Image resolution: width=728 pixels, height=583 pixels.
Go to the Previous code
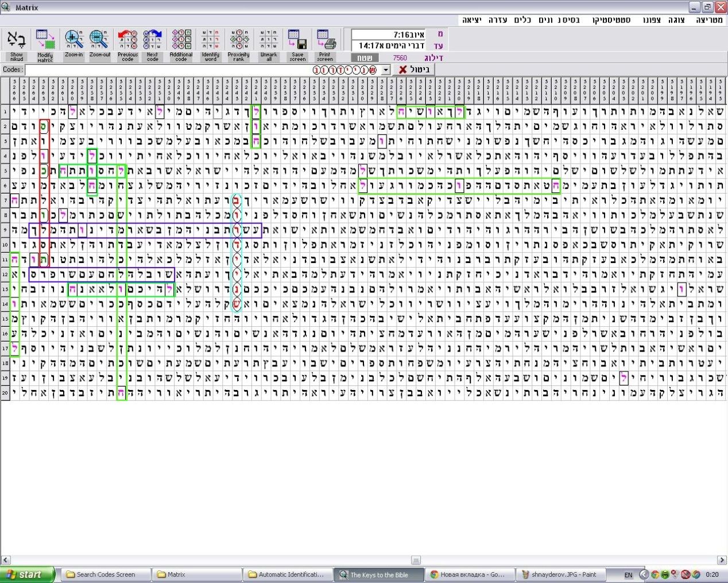127,40
